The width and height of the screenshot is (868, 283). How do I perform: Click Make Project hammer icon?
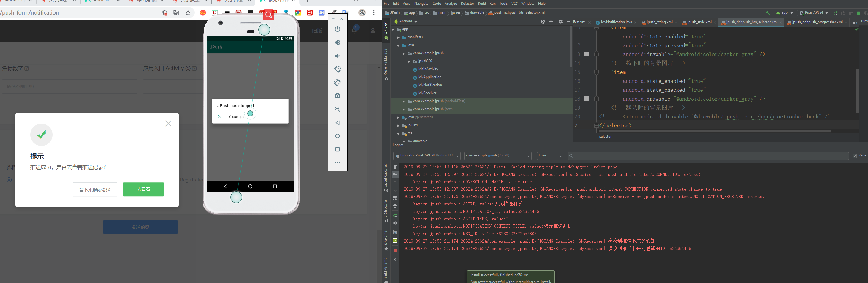click(x=768, y=13)
